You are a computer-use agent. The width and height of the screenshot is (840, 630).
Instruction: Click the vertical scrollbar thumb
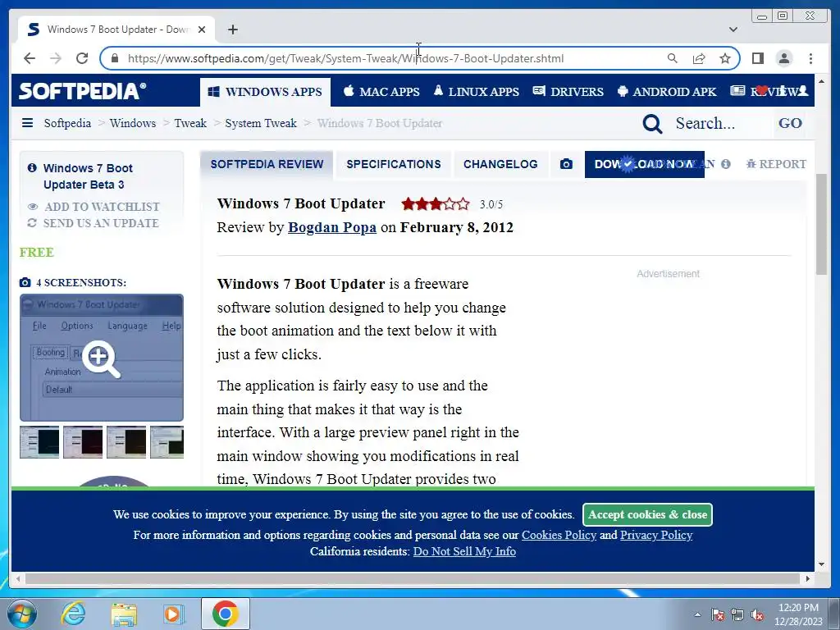(x=821, y=224)
